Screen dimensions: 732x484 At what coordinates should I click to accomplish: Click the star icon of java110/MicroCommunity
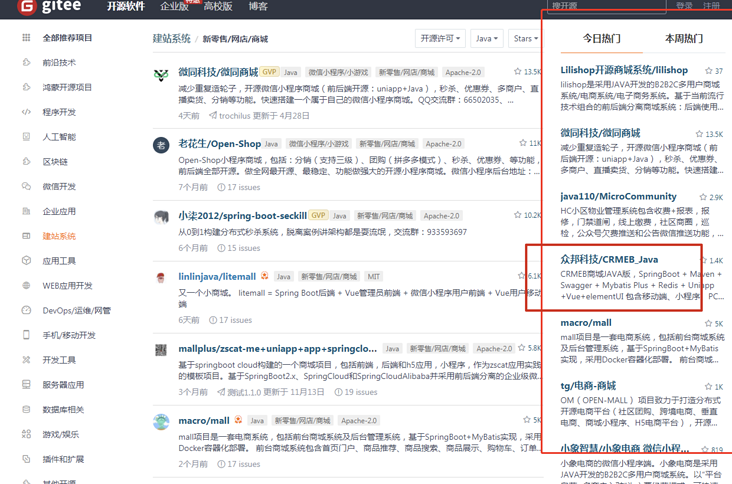pos(703,197)
